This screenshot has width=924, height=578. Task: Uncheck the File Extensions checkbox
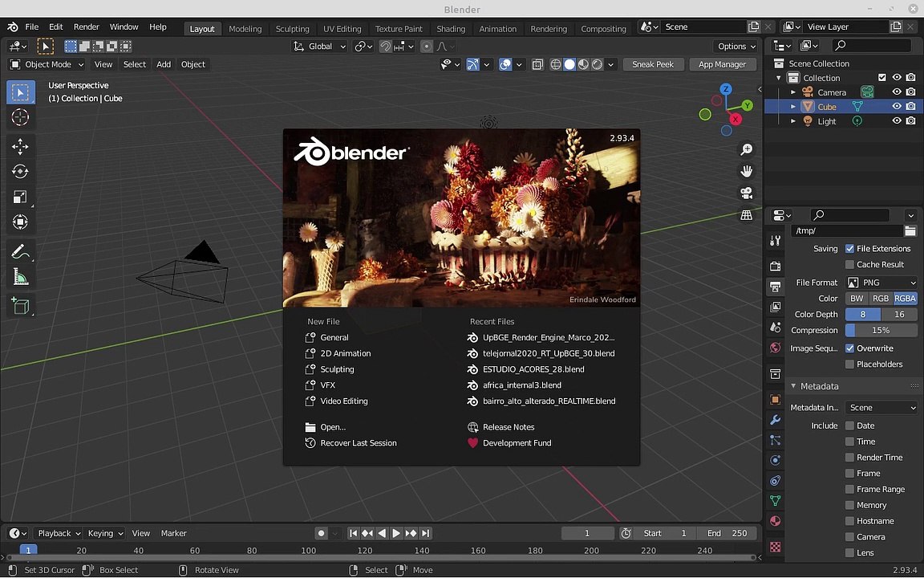[849, 249]
